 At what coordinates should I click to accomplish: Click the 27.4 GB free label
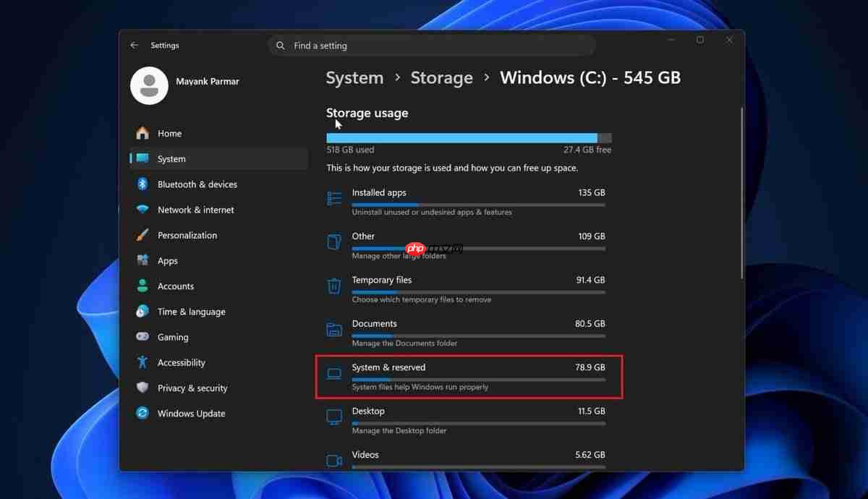[x=587, y=150]
